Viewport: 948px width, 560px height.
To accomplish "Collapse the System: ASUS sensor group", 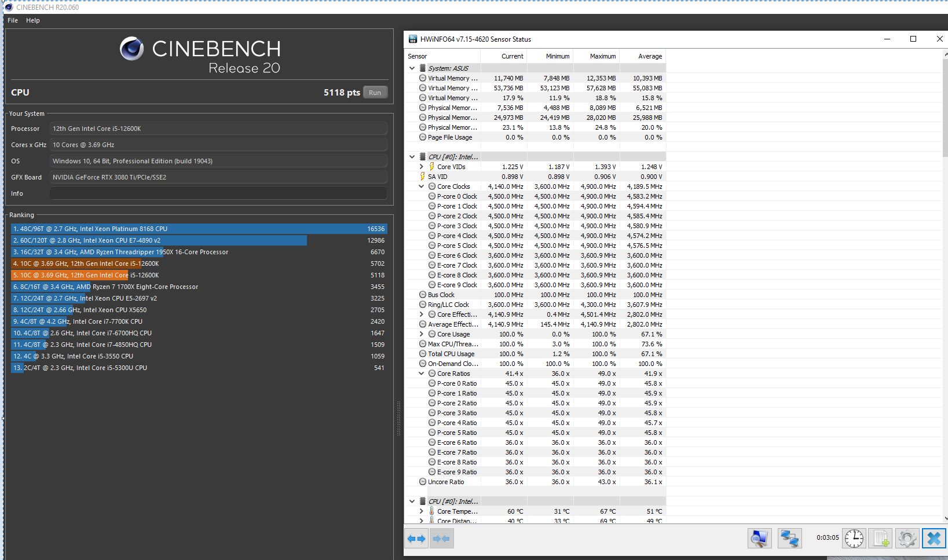I will click(x=412, y=68).
